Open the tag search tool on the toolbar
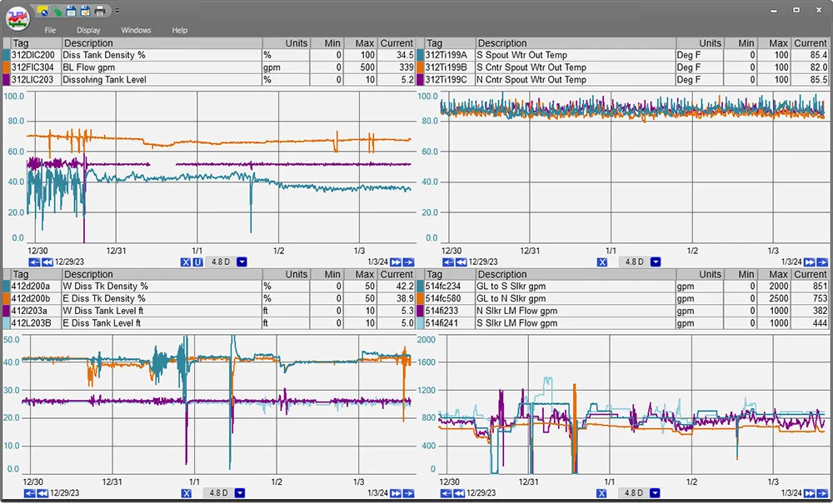This screenshot has height=504, width=833. pyautogui.click(x=41, y=11)
